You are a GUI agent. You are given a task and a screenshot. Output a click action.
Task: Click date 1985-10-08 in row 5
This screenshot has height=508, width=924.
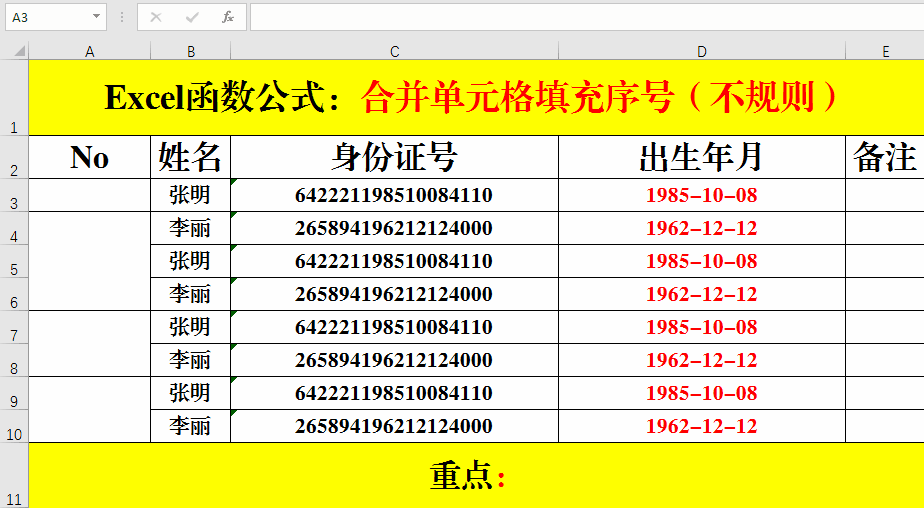point(701,261)
